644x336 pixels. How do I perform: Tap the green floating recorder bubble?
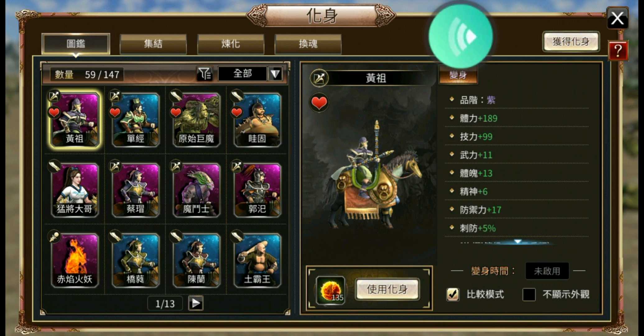click(461, 36)
